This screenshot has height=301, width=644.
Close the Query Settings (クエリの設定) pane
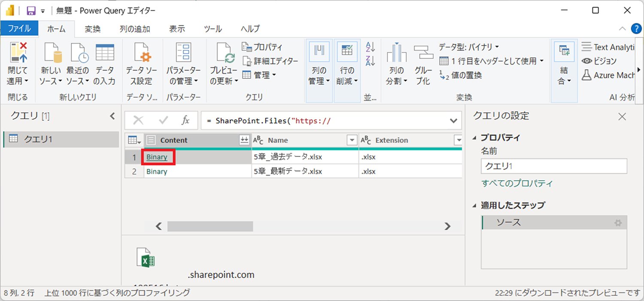(622, 116)
